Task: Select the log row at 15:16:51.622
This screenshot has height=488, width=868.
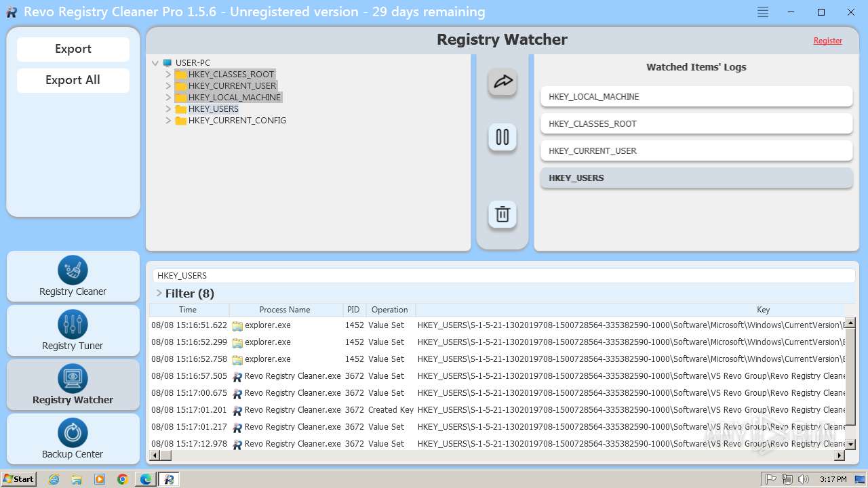Action: pyautogui.click(x=497, y=325)
